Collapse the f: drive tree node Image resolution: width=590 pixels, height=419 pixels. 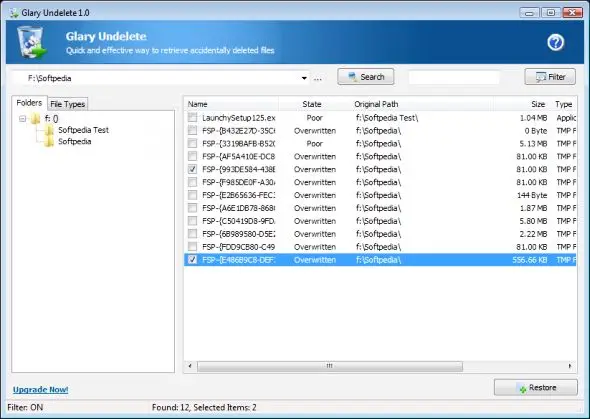(x=23, y=119)
